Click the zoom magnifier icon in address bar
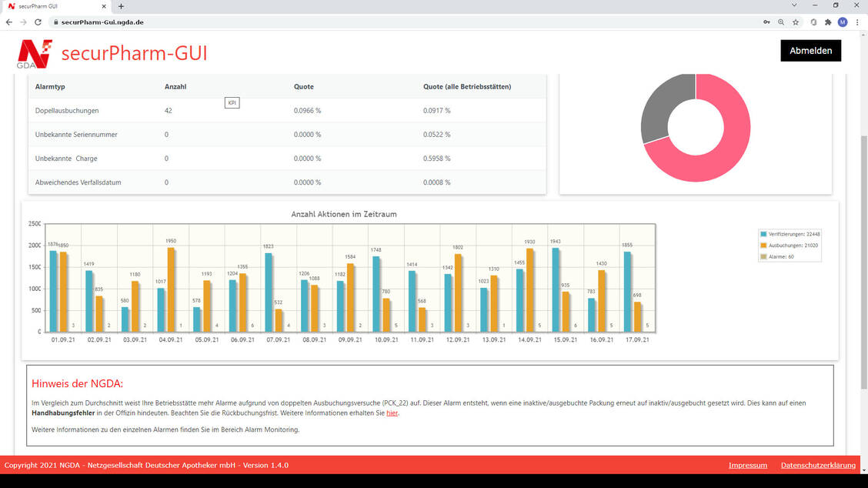868x488 pixels. [x=781, y=22]
